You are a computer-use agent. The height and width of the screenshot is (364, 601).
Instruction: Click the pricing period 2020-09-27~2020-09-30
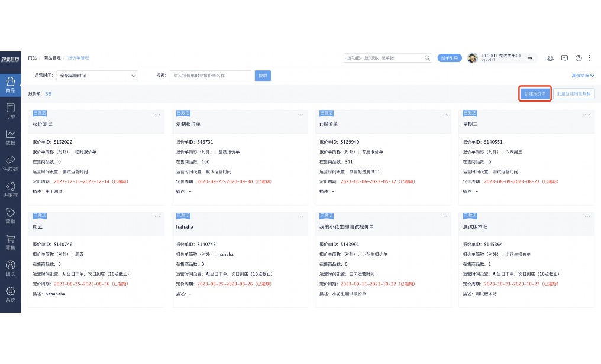pos(225,181)
